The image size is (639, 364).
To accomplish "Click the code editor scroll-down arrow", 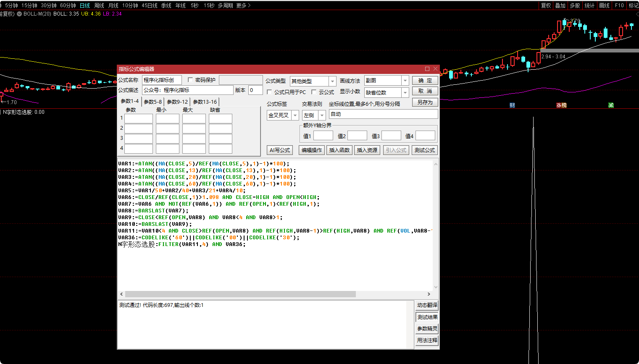I will 436,287.
